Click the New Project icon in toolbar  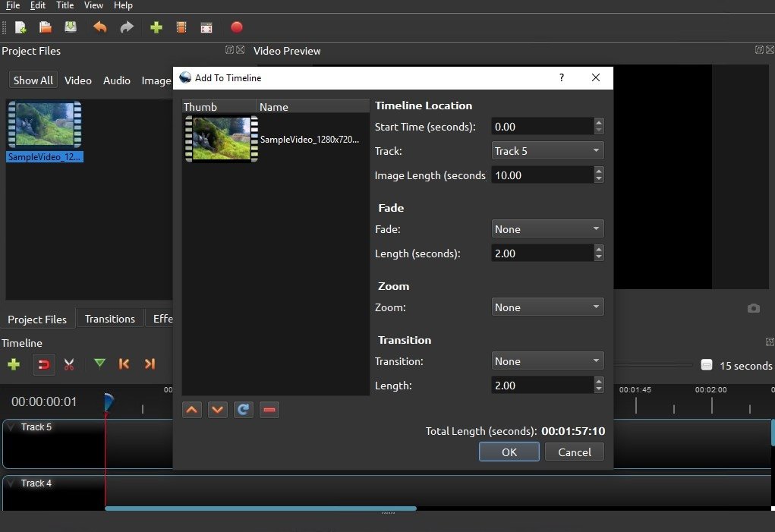[x=20, y=27]
